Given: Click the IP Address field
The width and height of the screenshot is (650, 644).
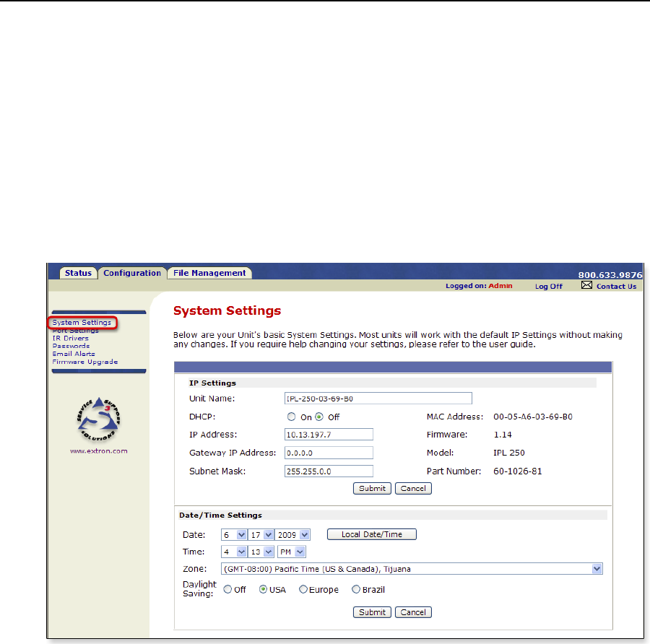Looking at the screenshot, I should click(x=329, y=435).
